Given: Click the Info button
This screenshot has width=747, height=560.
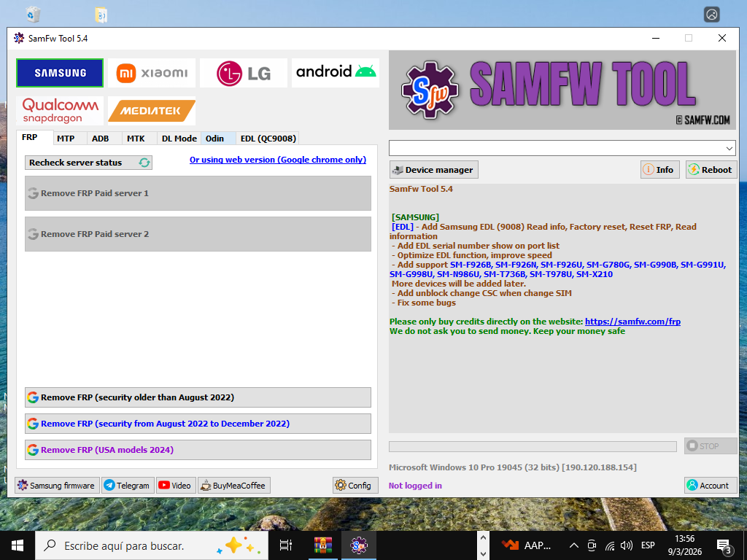Looking at the screenshot, I should click(659, 170).
